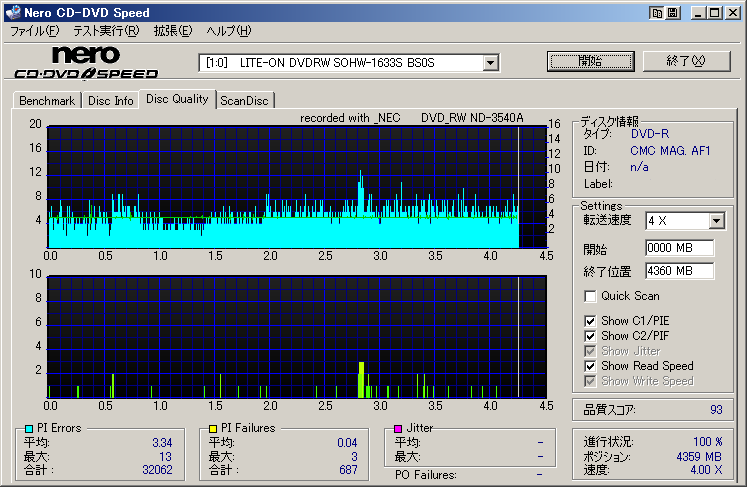Click the 日付 value n/a
This screenshot has height=487, width=747.
(639, 167)
